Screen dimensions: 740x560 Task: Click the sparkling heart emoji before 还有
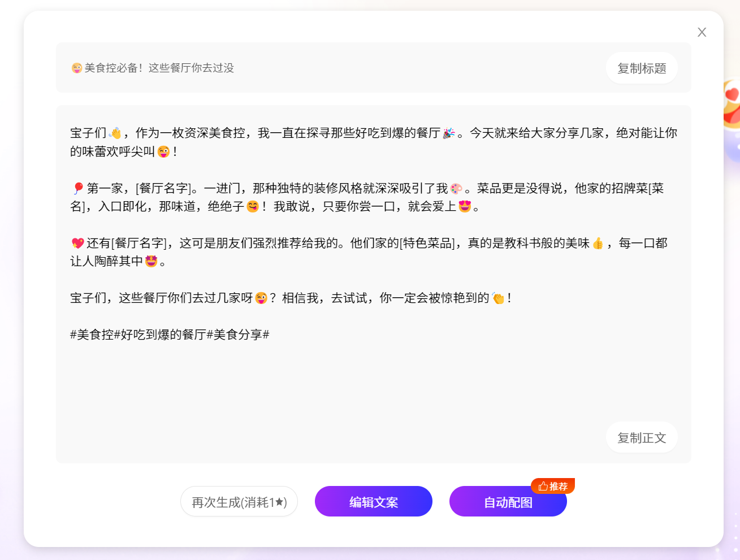(x=78, y=244)
